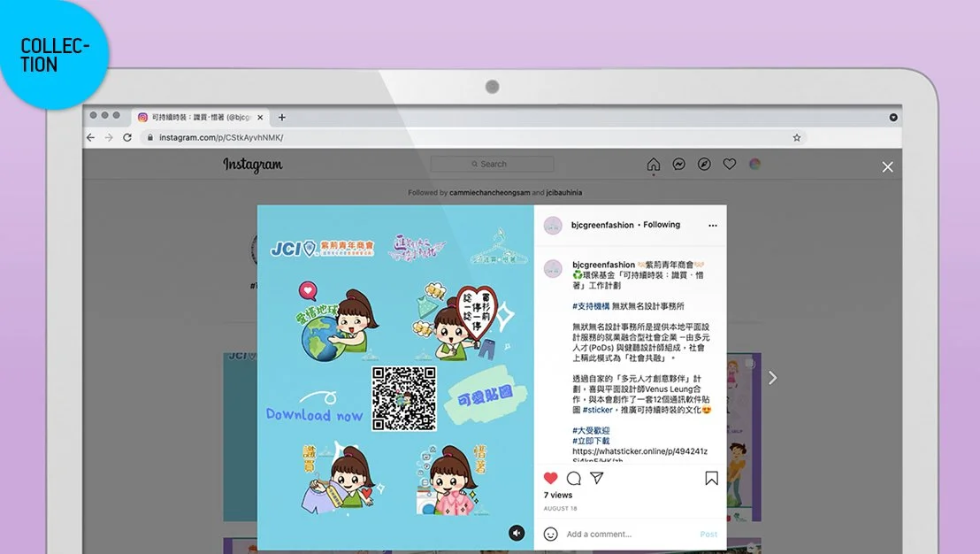Close the post overlay with the X
The image size is (980, 554).
[887, 167]
